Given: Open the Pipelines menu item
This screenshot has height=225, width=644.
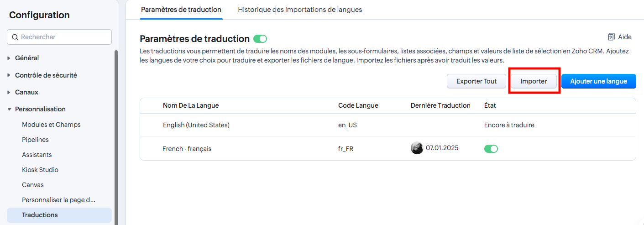Looking at the screenshot, I should click(x=35, y=140).
